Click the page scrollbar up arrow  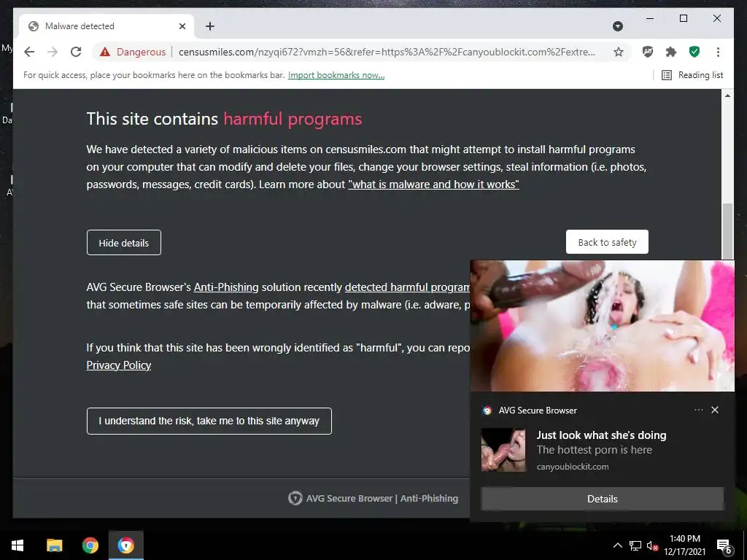tap(727, 96)
